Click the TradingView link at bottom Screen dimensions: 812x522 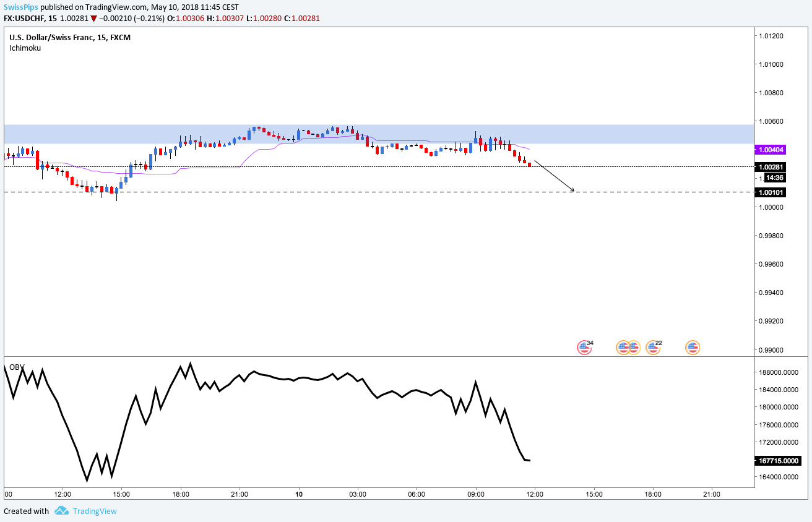(95, 511)
